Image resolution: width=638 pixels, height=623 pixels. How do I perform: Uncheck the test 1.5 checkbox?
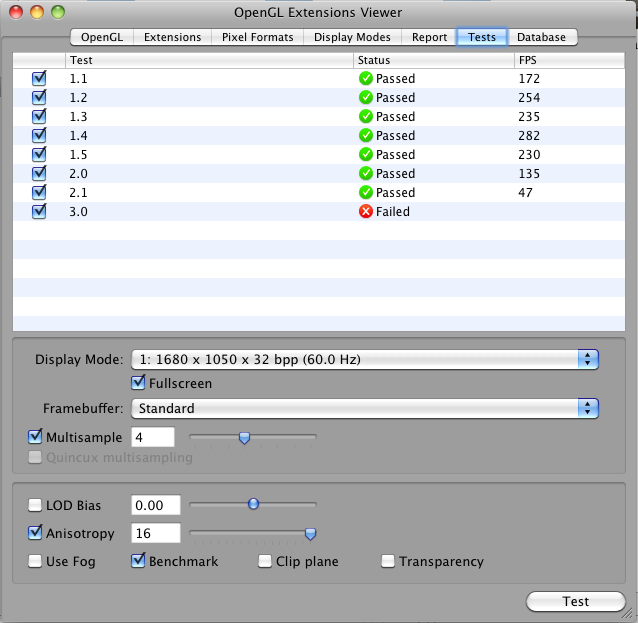click(39, 154)
